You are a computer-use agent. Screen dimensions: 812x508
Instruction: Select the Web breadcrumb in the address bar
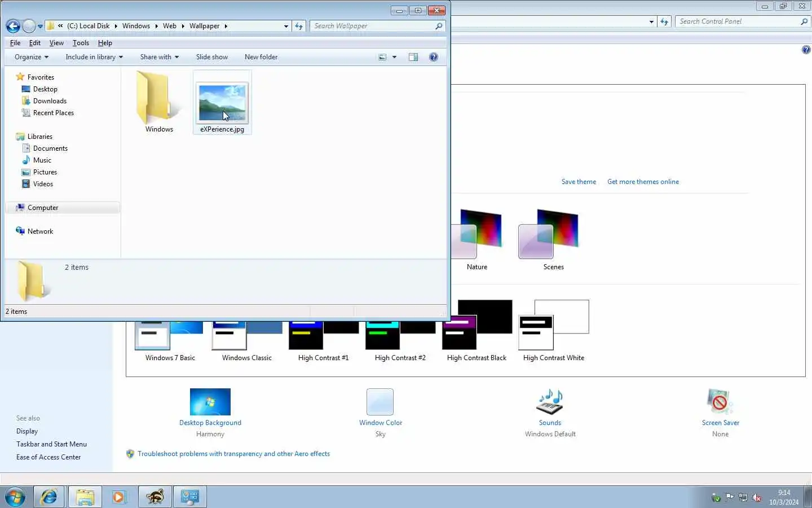pyautogui.click(x=170, y=26)
